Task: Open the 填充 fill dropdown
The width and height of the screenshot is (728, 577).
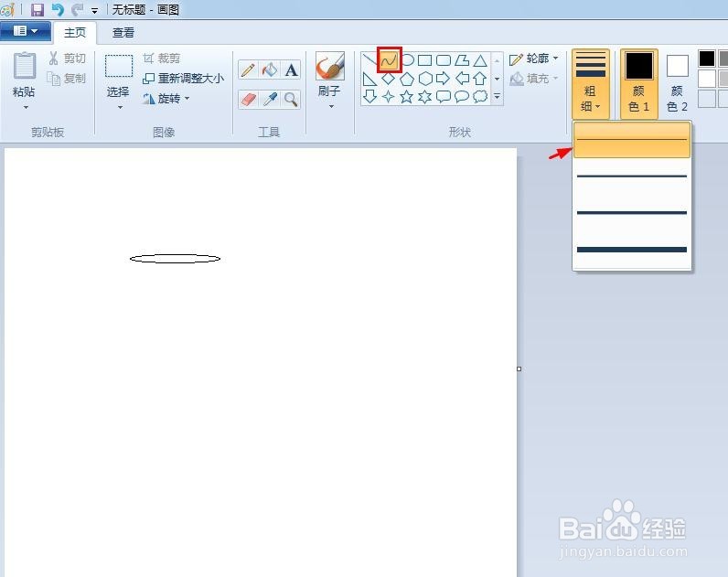Action: pyautogui.click(x=534, y=79)
